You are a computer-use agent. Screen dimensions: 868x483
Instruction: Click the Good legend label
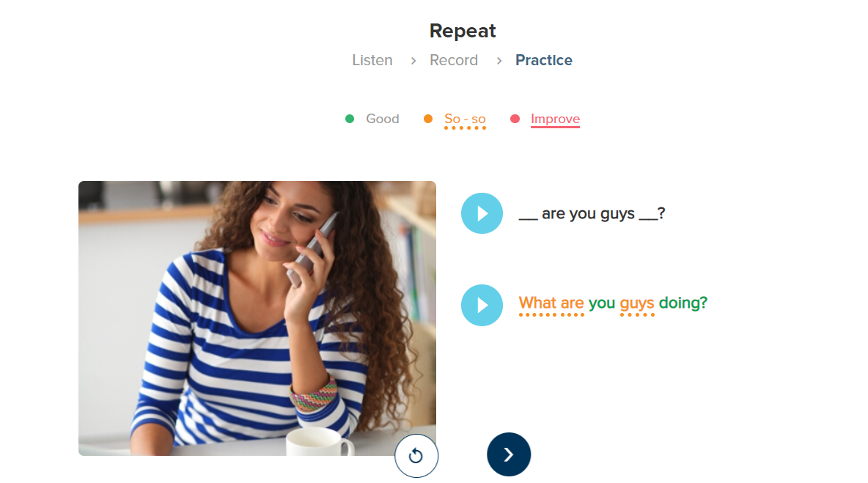[383, 119]
